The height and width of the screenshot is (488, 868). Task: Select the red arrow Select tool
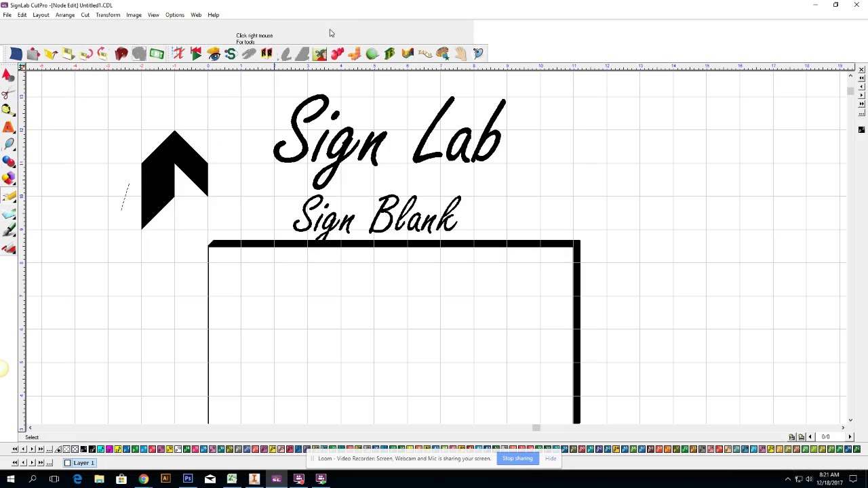coord(8,74)
